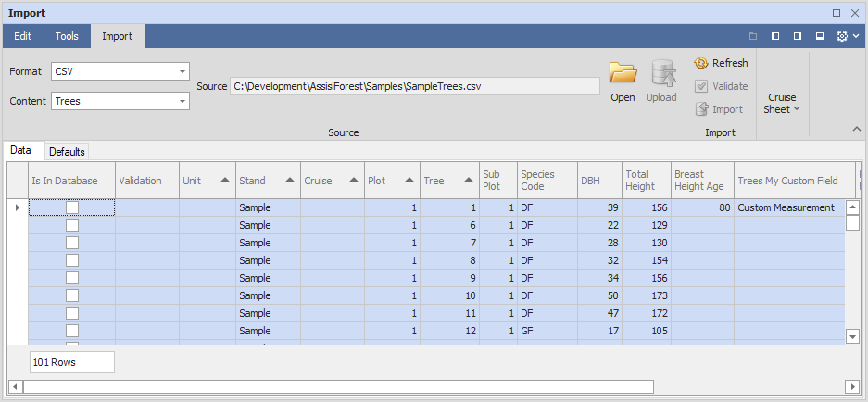
Task: Sort by the Plot column
Action: (x=392, y=181)
